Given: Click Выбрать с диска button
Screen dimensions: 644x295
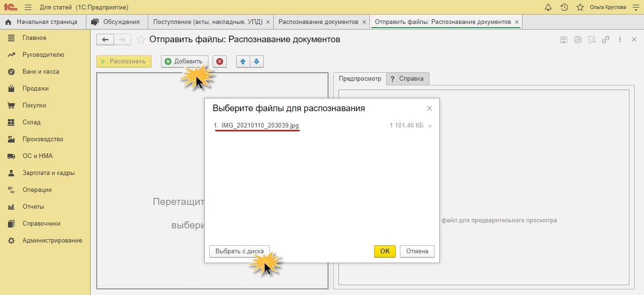Looking at the screenshot, I should [x=239, y=251].
